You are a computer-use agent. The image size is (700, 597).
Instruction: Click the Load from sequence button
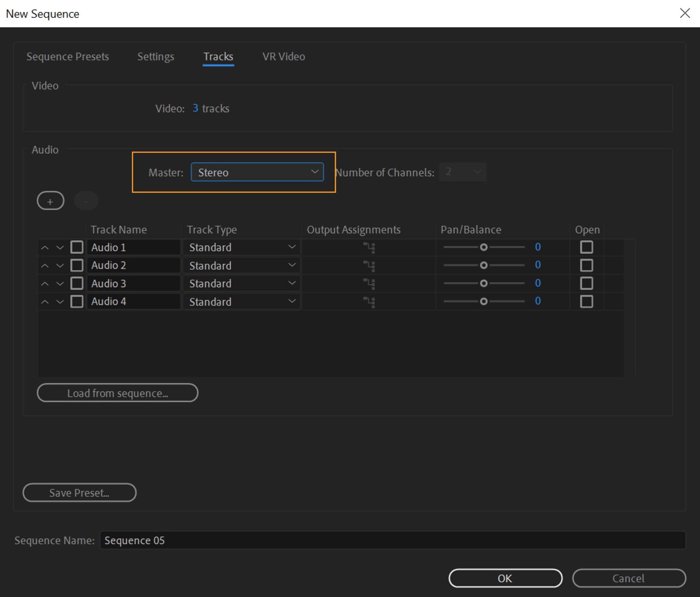(x=117, y=393)
